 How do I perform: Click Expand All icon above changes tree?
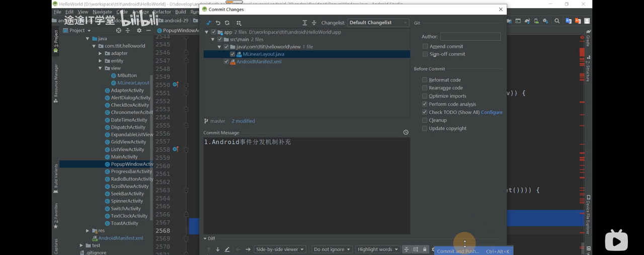click(x=304, y=23)
